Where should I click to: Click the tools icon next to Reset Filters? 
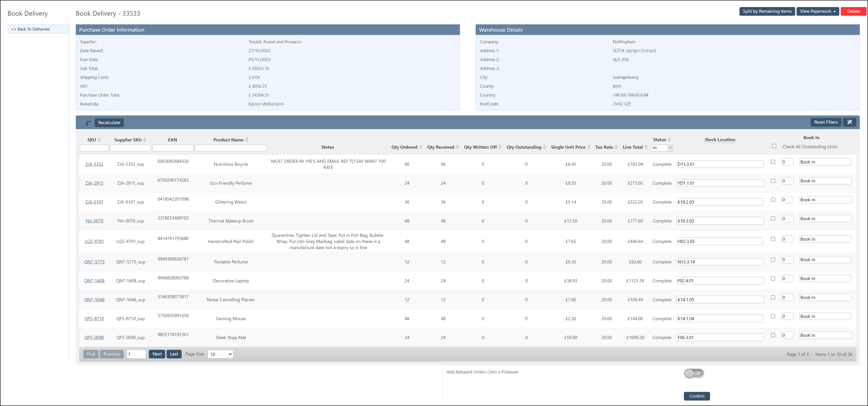point(850,123)
